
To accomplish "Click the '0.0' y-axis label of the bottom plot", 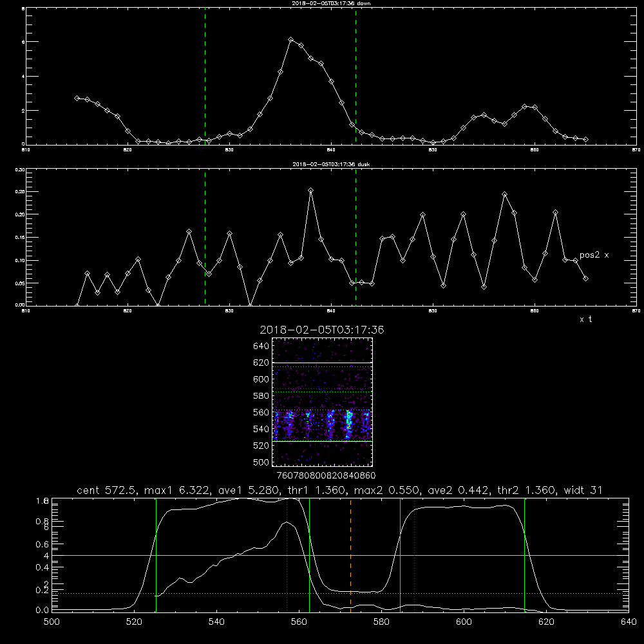I will tap(43, 610).
